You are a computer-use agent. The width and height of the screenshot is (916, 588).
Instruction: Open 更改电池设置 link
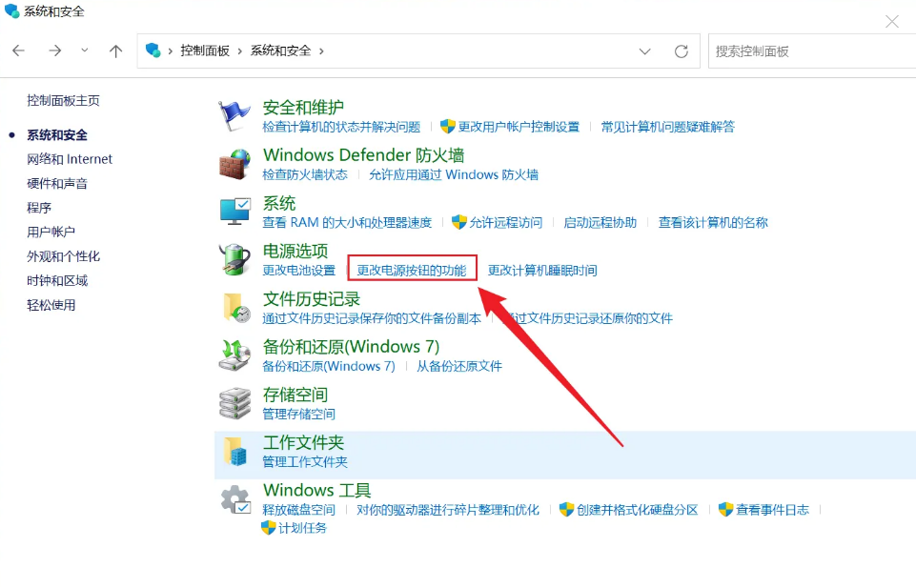(x=298, y=271)
